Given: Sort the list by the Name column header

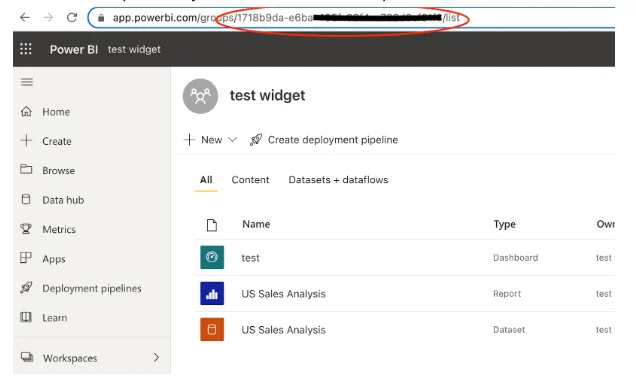Looking at the screenshot, I should [x=256, y=224].
